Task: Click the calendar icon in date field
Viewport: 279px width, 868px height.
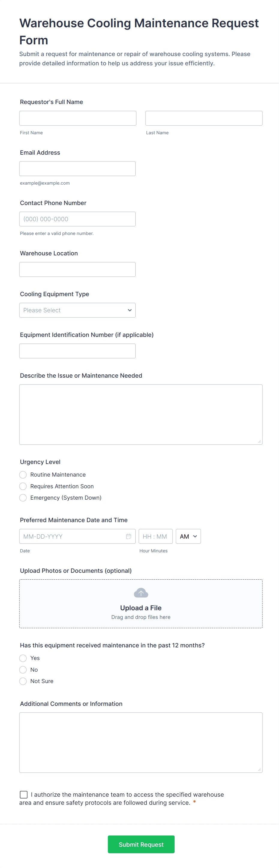Action: tap(128, 536)
